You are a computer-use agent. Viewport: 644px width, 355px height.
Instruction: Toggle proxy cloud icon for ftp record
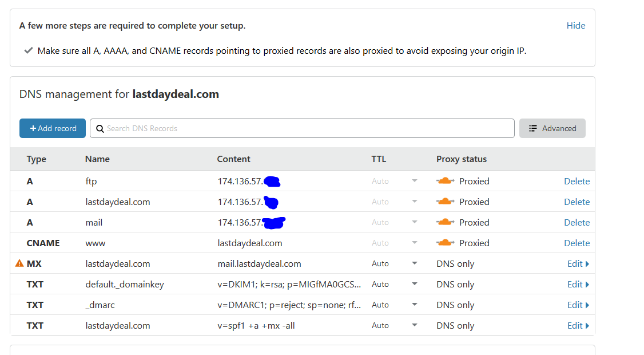pyautogui.click(x=445, y=181)
